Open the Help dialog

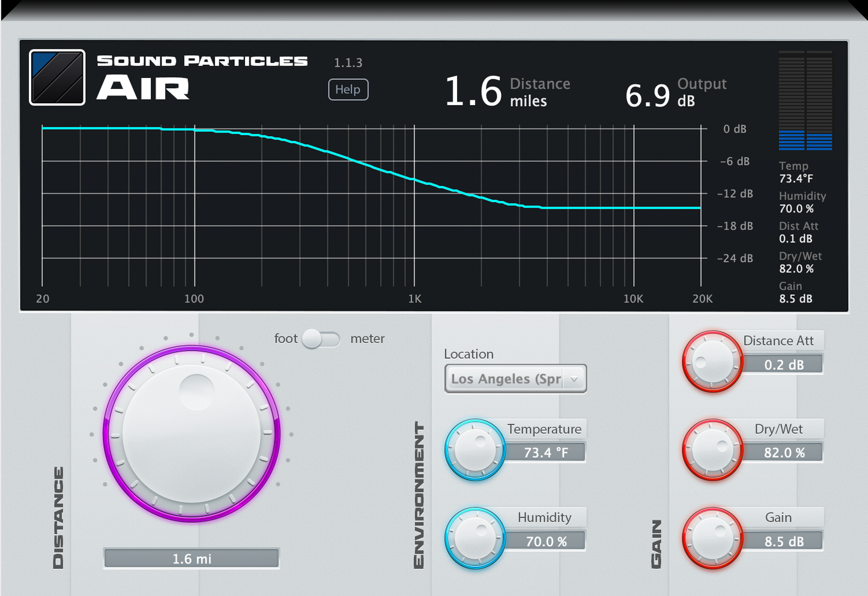[348, 89]
